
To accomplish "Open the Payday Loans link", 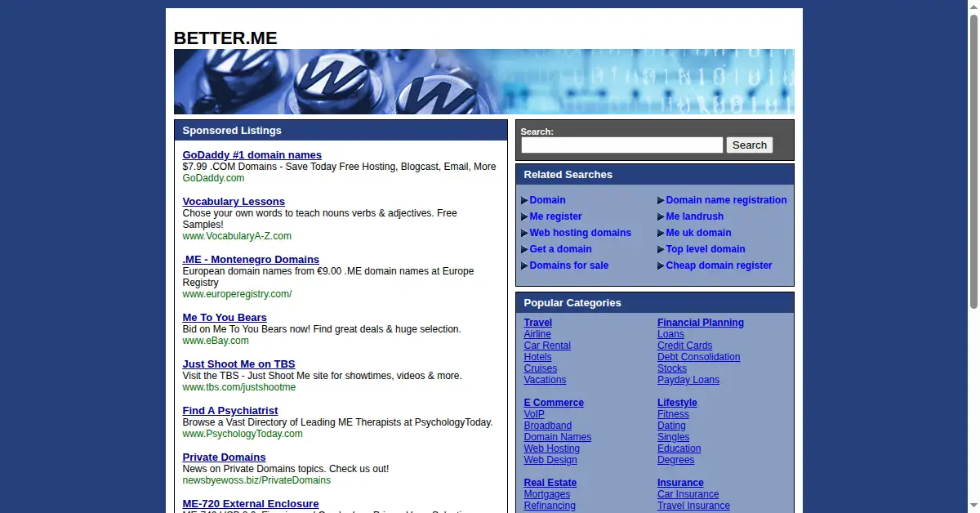I will point(688,380).
